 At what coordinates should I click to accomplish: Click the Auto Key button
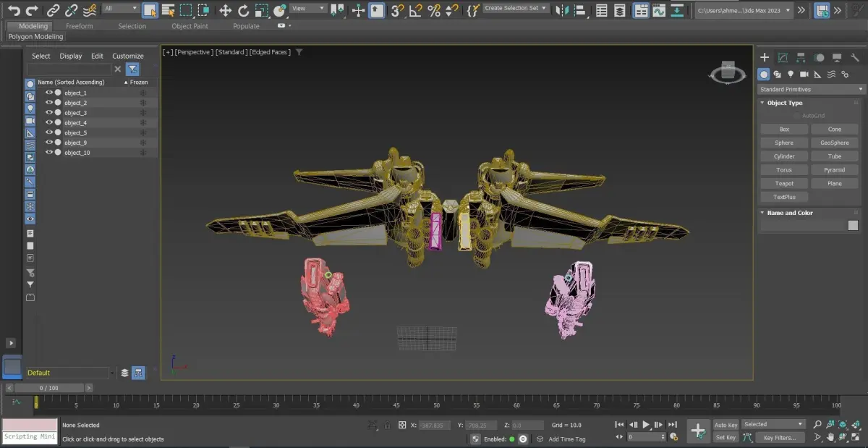(726, 425)
